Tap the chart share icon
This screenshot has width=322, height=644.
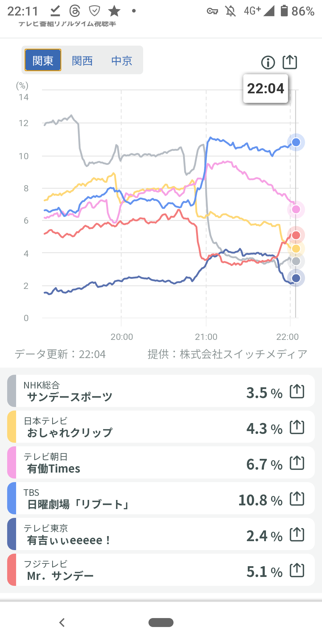point(290,62)
